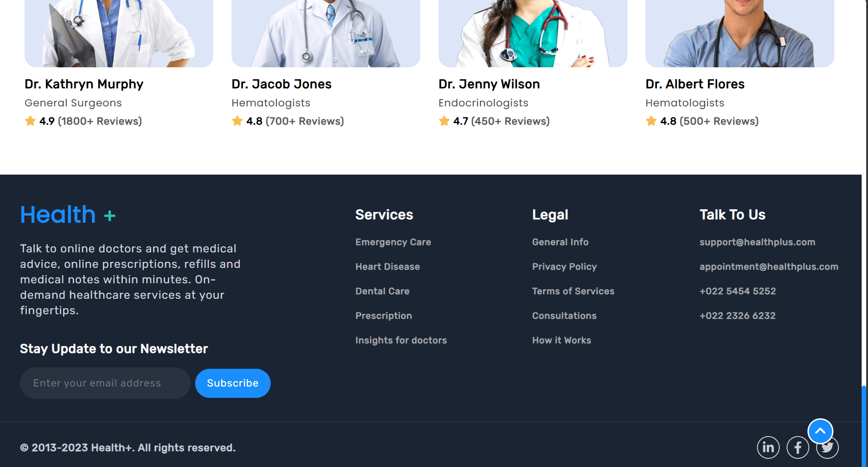Open the Emergency Care link
This screenshot has width=868, height=467.
[393, 242]
